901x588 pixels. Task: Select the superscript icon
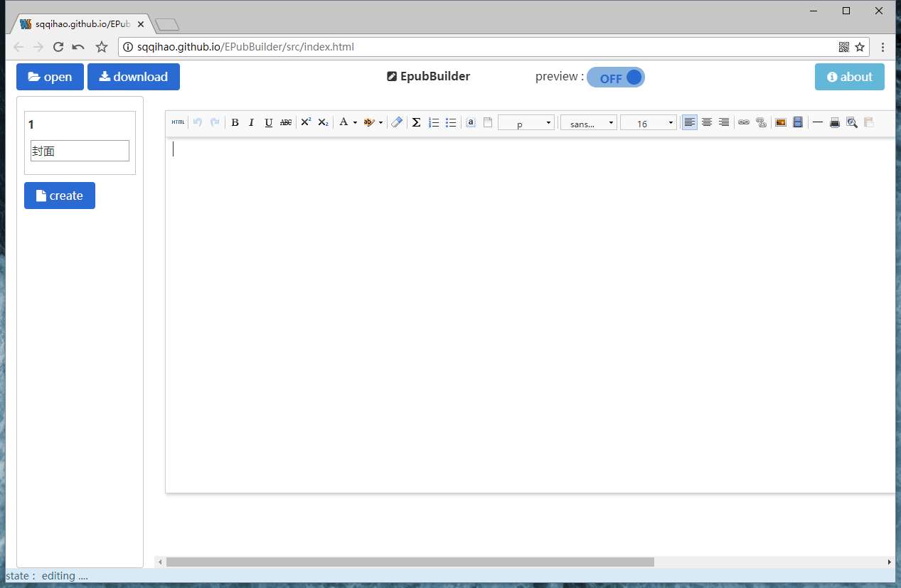[305, 122]
